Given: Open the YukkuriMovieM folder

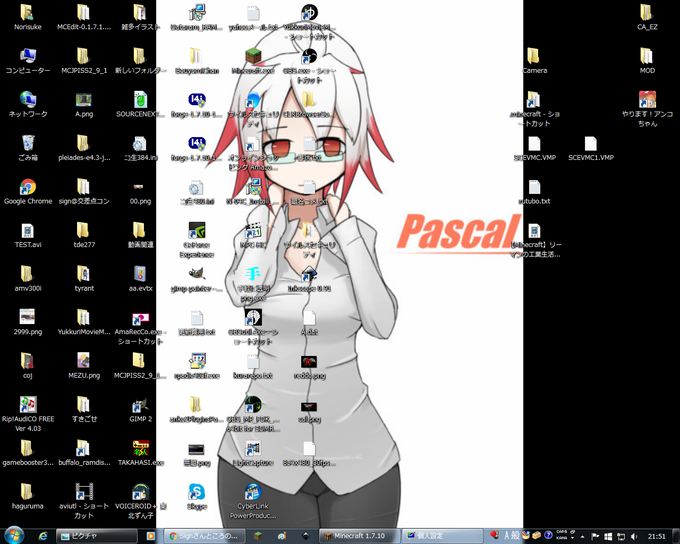Looking at the screenshot, I should pyautogui.click(x=84, y=322).
